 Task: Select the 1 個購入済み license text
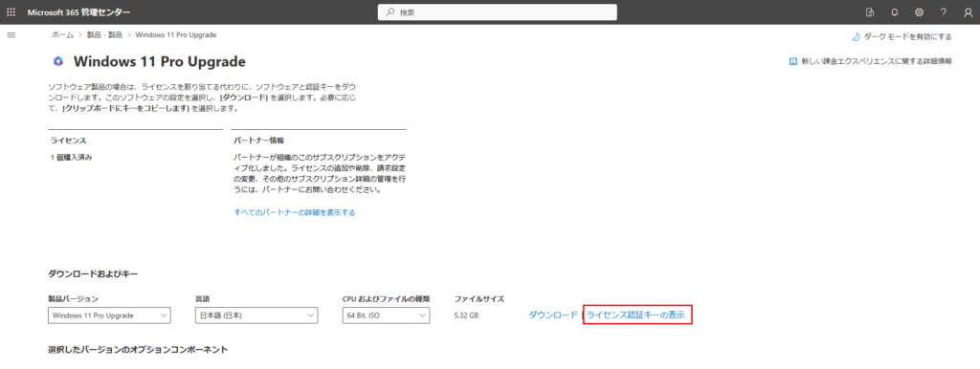(x=71, y=158)
